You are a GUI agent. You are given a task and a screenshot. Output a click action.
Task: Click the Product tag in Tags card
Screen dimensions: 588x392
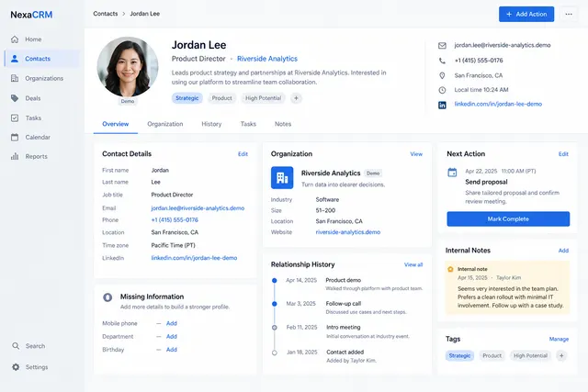(x=492, y=355)
